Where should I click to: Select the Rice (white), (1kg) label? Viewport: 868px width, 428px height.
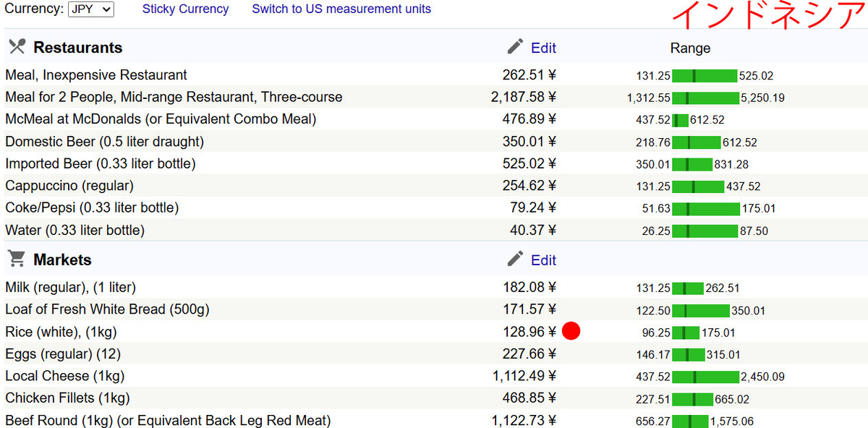point(61,332)
